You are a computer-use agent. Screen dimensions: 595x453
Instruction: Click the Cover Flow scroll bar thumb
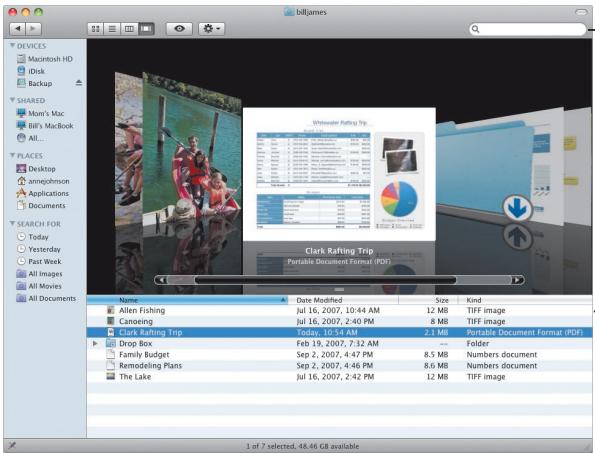325,280
